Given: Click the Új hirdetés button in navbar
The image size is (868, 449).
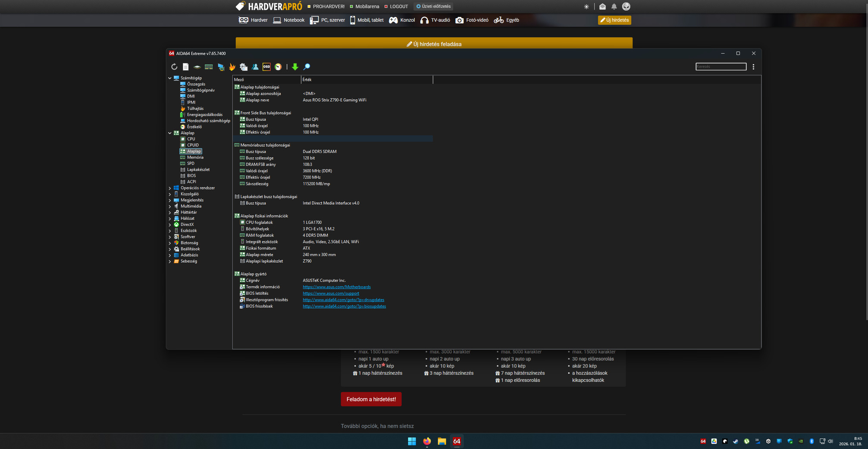Looking at the screenshot, I should [x=614, y=20].
